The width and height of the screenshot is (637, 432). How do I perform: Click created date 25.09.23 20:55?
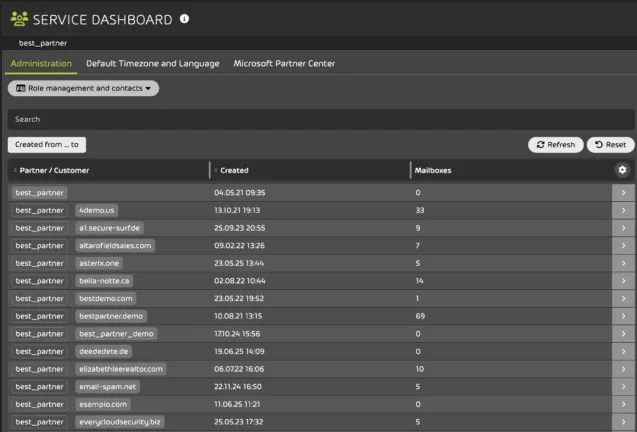239,228
